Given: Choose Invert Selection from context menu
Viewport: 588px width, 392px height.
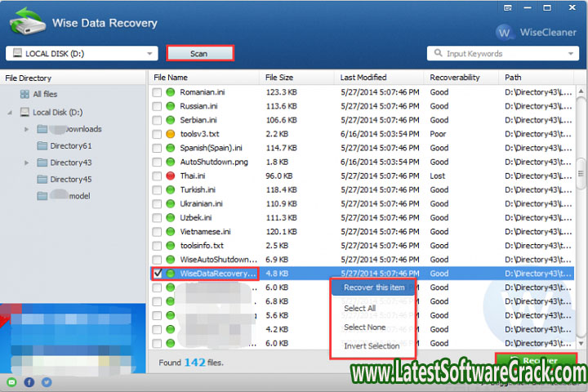Looking at the screenshot, I should point(372,346).
